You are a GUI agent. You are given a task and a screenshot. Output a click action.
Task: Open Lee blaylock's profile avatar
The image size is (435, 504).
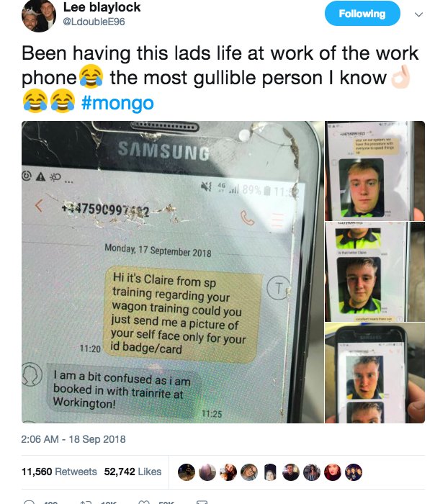coord(39,15)
